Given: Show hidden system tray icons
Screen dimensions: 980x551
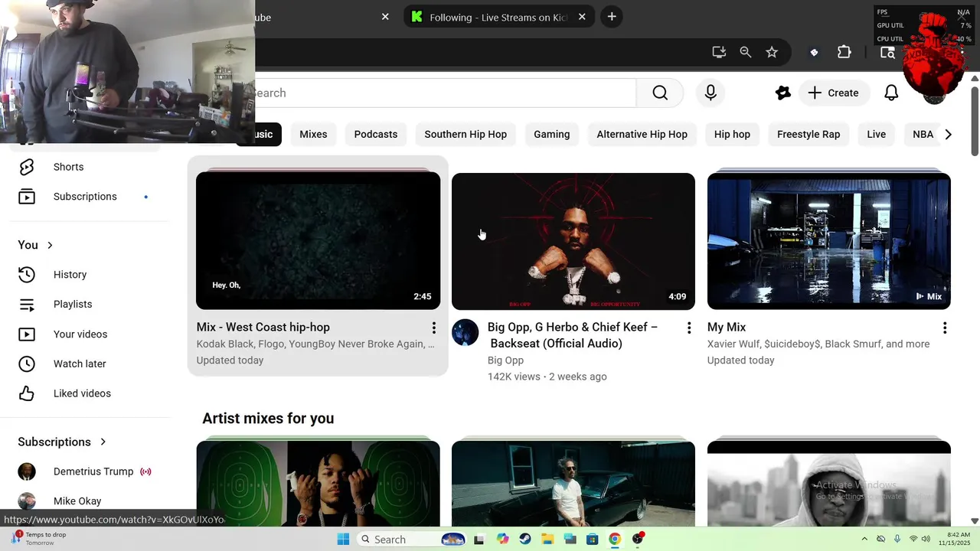Looking at the screenshot, I should [x=864, y=539].
